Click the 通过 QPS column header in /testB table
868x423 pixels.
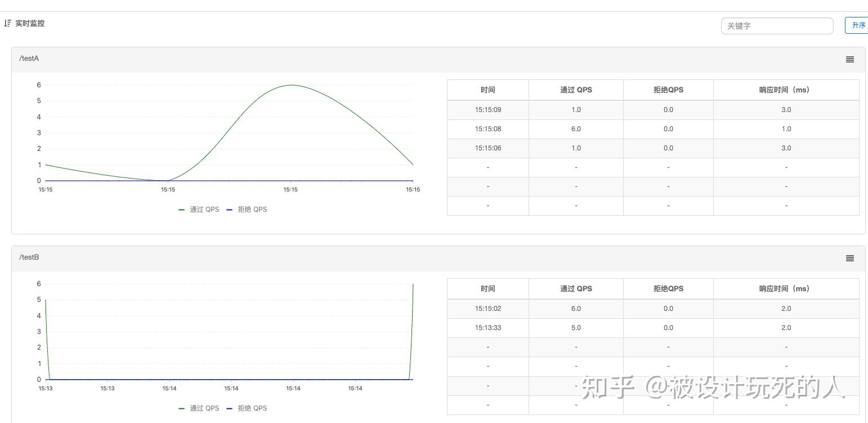575,288
